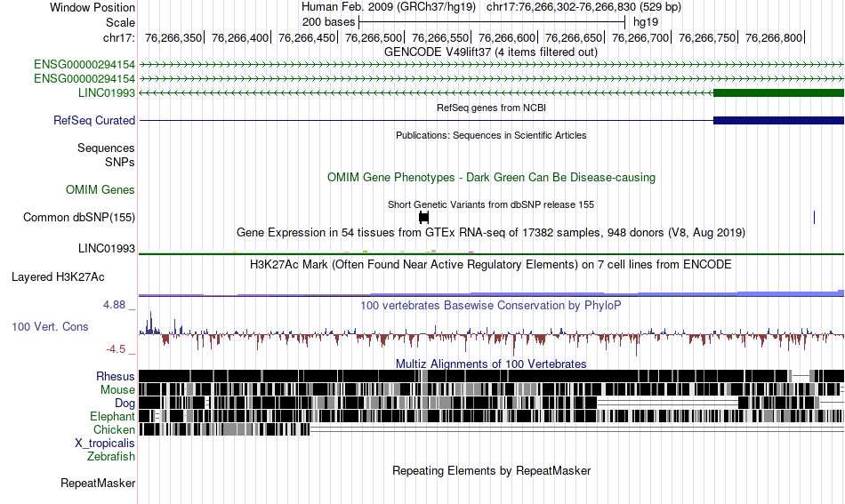
Task: Select the Chicken alignment row label
Action: (114, 429)
